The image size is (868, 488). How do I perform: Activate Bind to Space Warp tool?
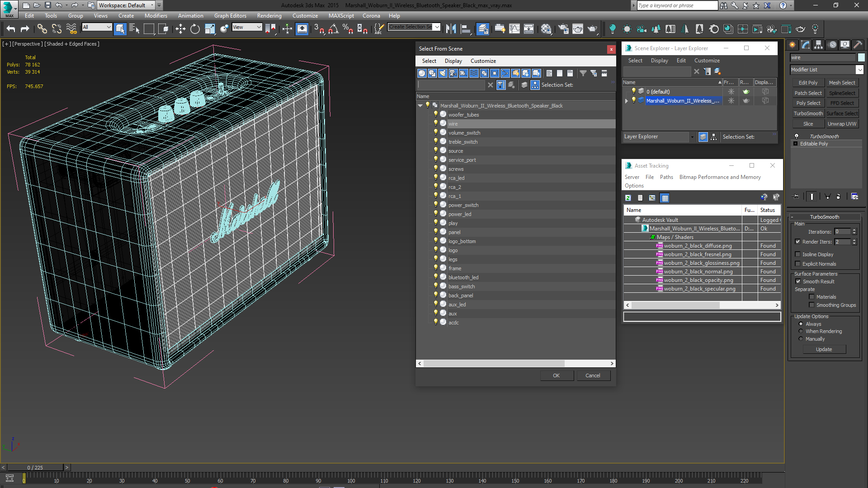(x=71, y=29)
